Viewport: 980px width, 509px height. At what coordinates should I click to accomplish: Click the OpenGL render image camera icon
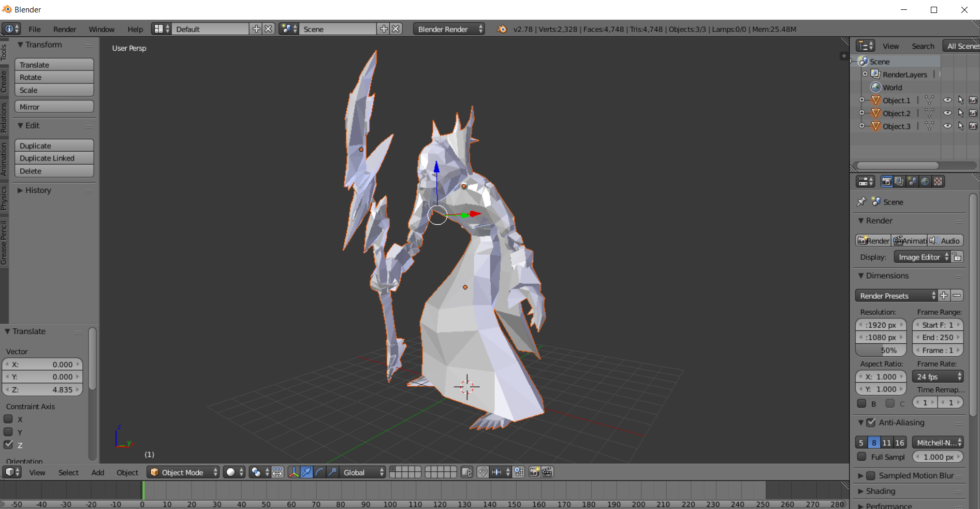(534, 472)
